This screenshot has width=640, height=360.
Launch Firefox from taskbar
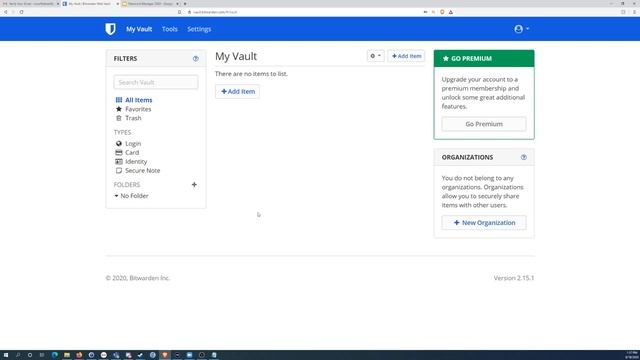pos(79,355)
